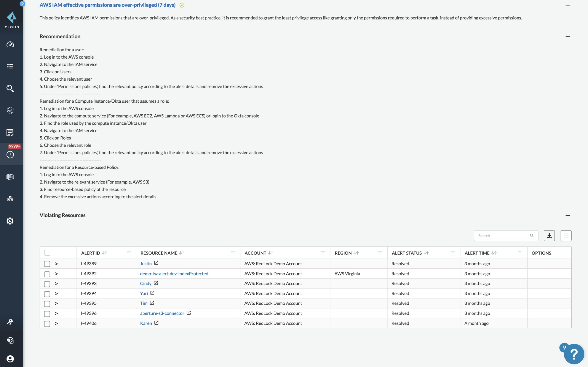The width and height of the screenshot is (588, 367).
Task: Click the ALERT TIME sort arrow column
Action: coord(494,252)
